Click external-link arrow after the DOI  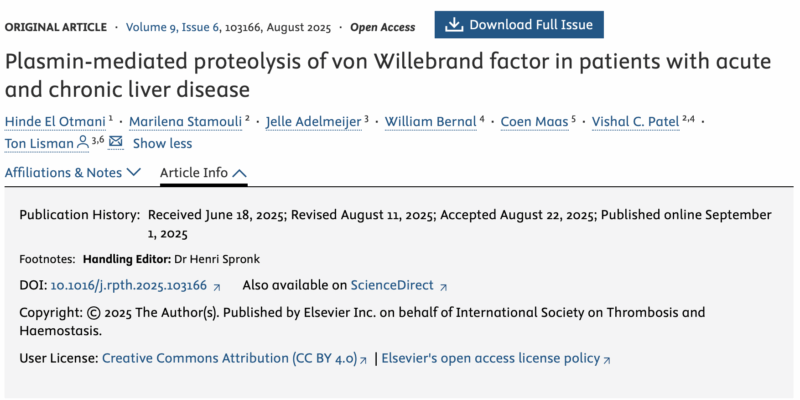coord(217,286)
